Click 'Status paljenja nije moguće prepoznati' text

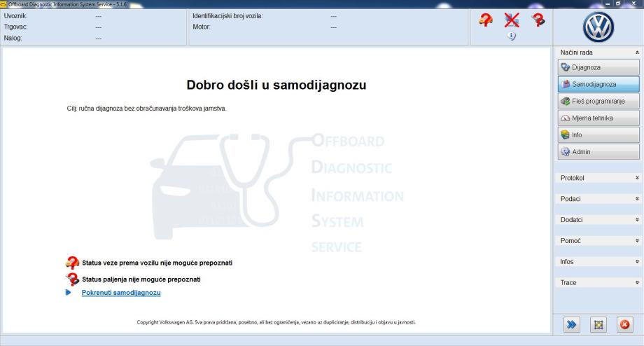(141, 279)
